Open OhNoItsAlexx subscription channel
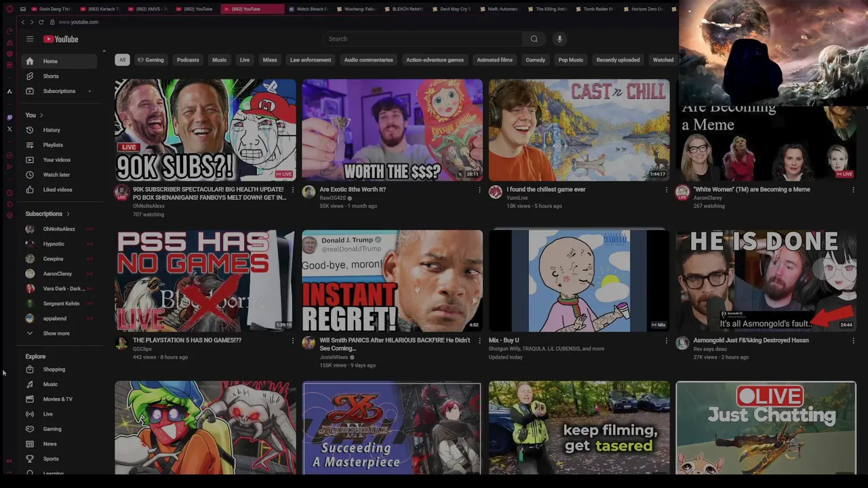868x488 pixels. pos(58,229)
